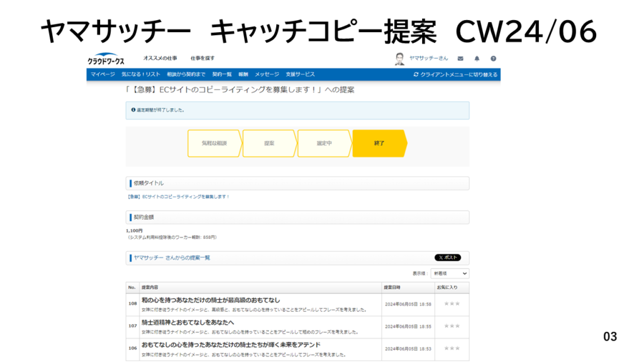Click the ヤマサッチー profile avatar
This screenshot has height=362, width=644.
click(x=400, y=58)
